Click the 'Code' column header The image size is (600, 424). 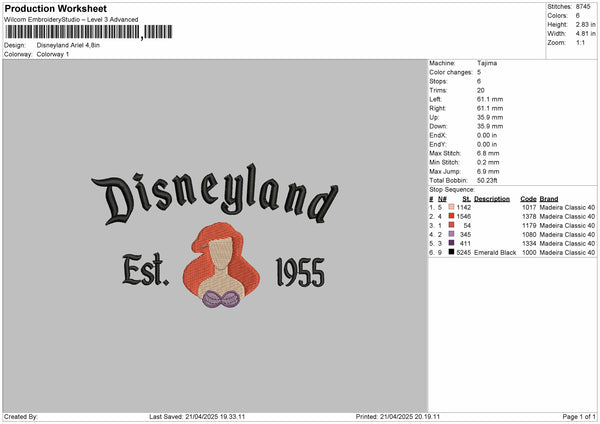click(528, 199)
